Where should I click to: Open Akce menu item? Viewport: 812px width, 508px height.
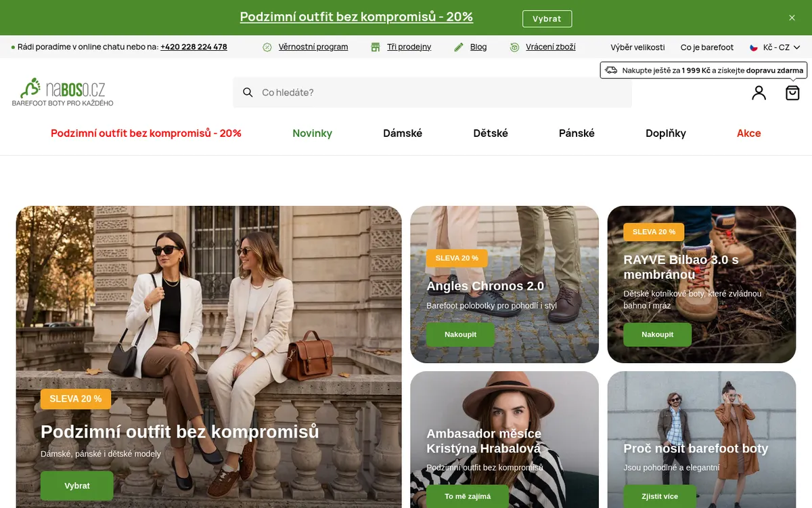[749, 133]
